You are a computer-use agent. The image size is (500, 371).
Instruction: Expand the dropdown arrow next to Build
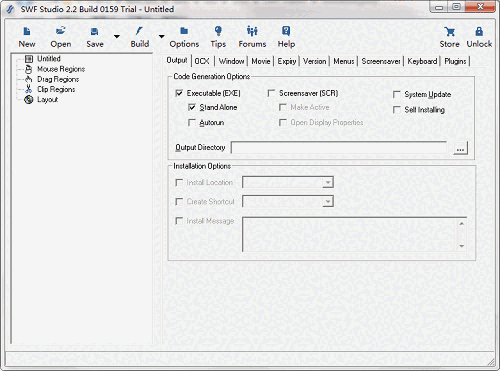tap(161, 36)
